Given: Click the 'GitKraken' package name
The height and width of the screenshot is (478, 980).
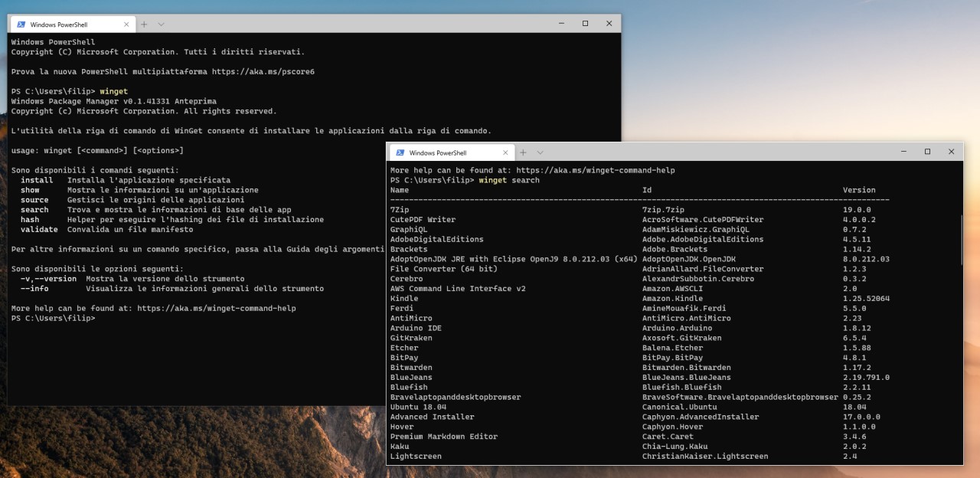Looking at the screenshot, I should pos(411,338).
